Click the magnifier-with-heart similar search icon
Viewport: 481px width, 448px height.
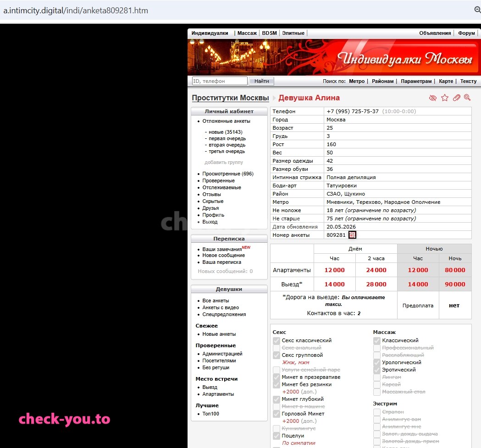pos(467,98)
